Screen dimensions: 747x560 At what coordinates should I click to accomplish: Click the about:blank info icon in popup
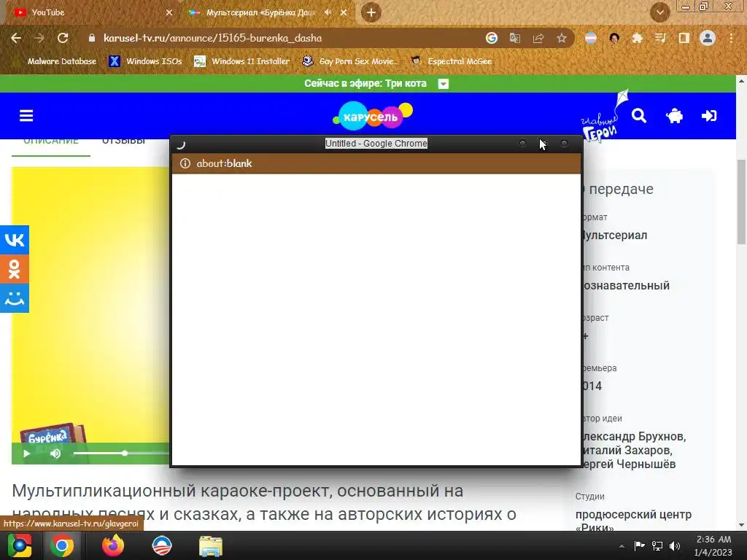(185, 163)
